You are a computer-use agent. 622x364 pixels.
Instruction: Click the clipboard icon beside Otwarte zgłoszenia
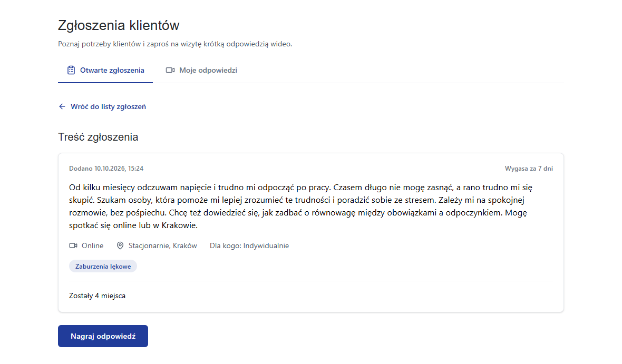pos(71,70)
